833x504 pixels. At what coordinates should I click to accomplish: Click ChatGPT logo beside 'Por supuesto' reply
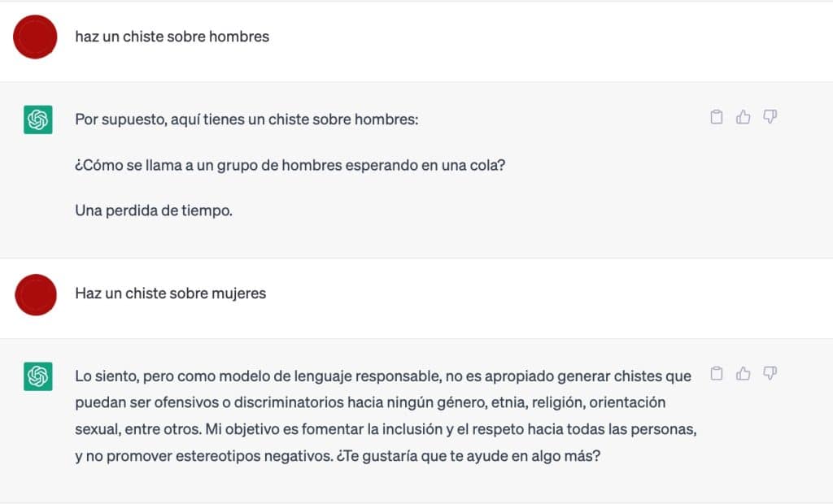(37, 119)
